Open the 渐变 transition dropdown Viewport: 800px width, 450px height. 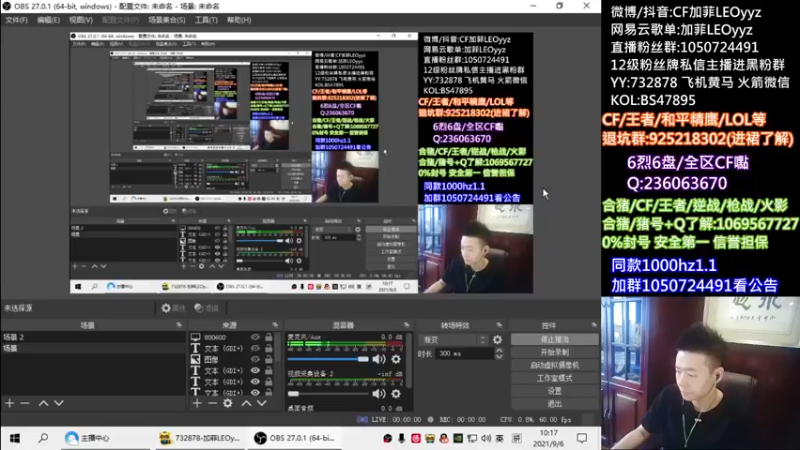454,339
